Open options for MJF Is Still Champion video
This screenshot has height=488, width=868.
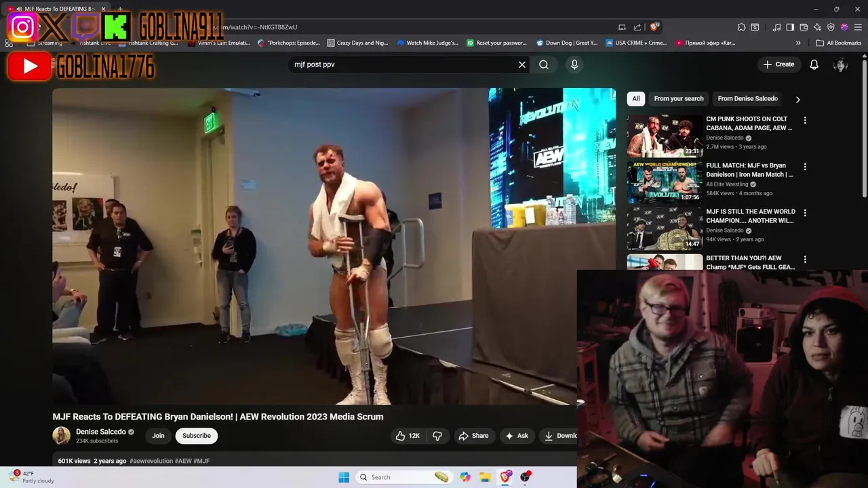coord(805,212)
